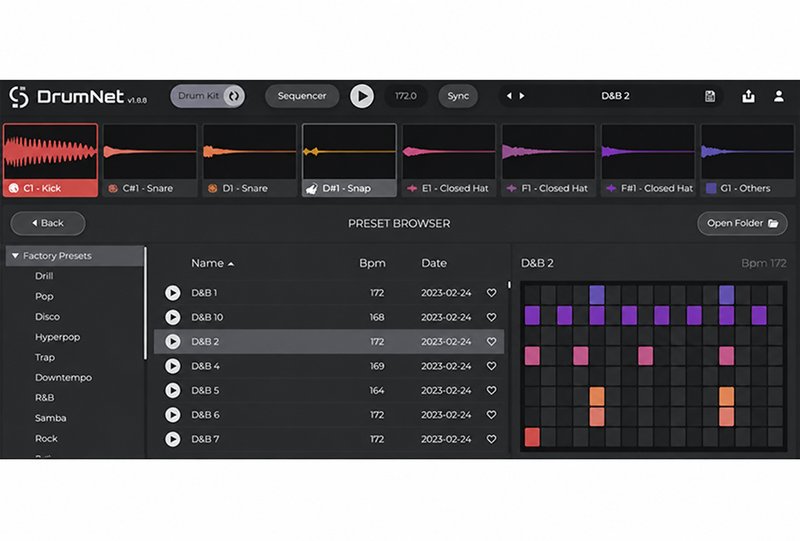This screenshot has height=541, width=800.
Task: Select the Rock preset category
Action: click(46, 438)
